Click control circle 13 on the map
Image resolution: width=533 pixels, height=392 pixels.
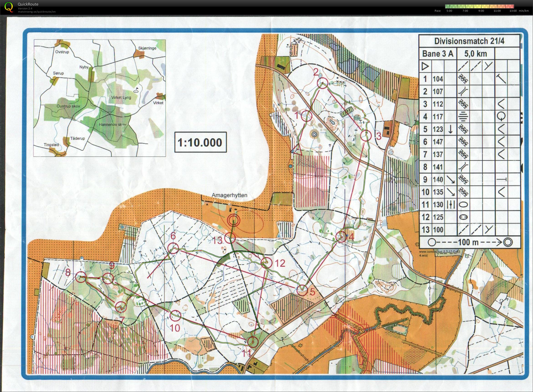[x=230, y=238]
